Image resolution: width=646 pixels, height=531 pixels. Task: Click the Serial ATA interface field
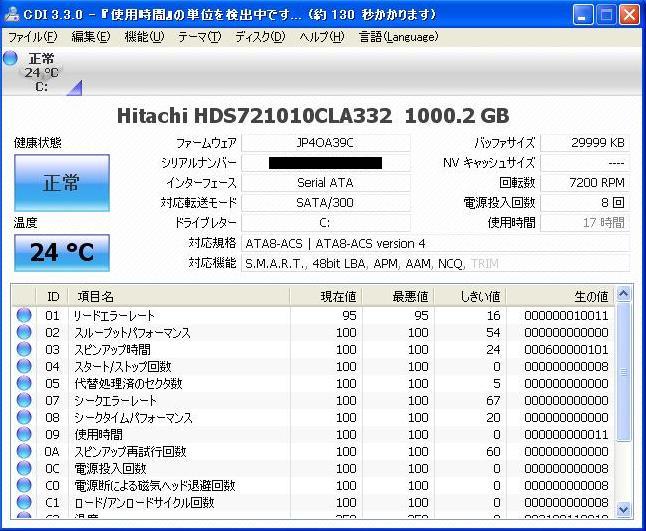point(325,182)
